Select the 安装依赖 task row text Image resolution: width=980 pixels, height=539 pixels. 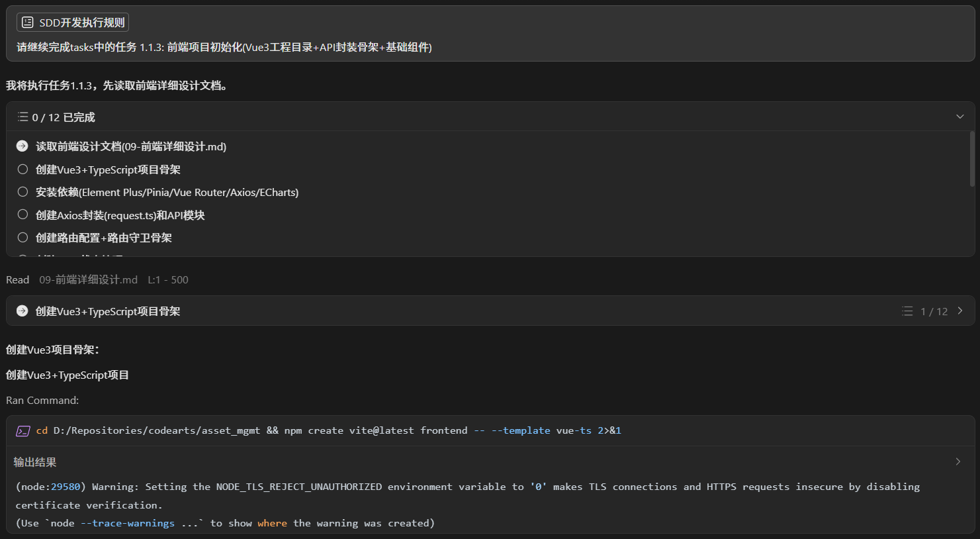(167, 193)
